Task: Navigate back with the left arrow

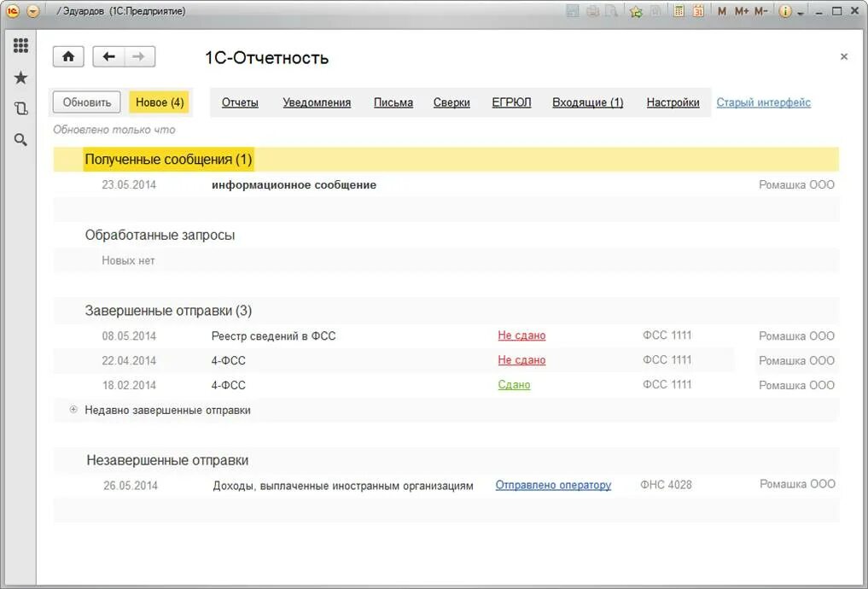Action: click(108, 56)
